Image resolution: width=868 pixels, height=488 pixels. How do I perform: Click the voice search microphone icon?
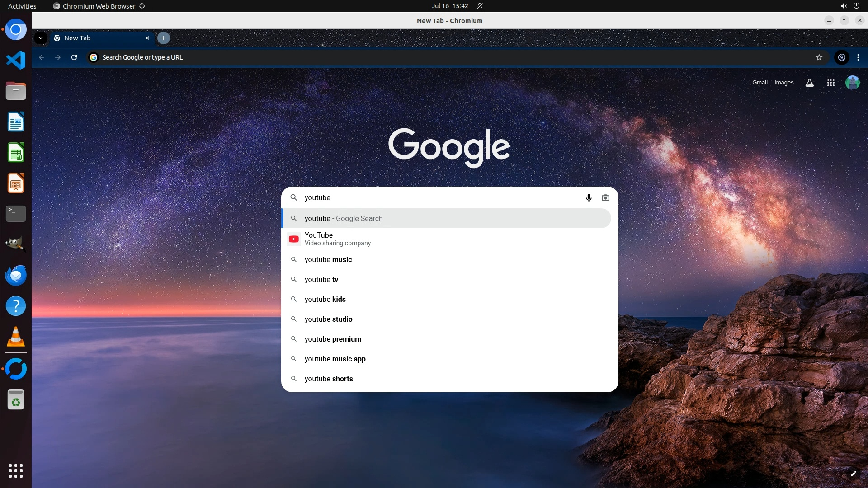589,198
